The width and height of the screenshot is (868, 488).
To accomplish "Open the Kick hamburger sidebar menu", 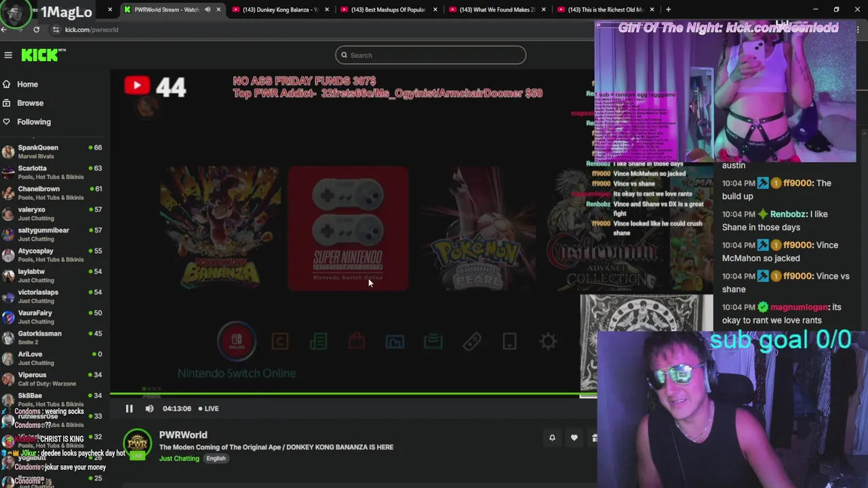I will pos(8,55).
